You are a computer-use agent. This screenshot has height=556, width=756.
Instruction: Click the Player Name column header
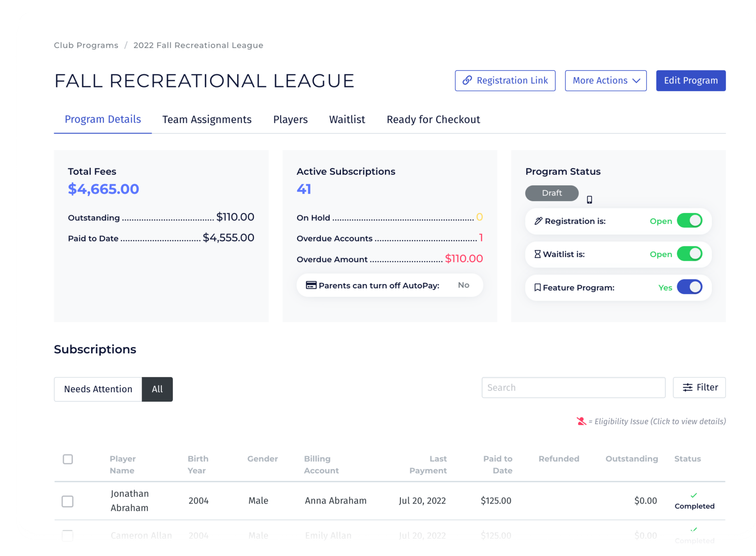(123, 465)
